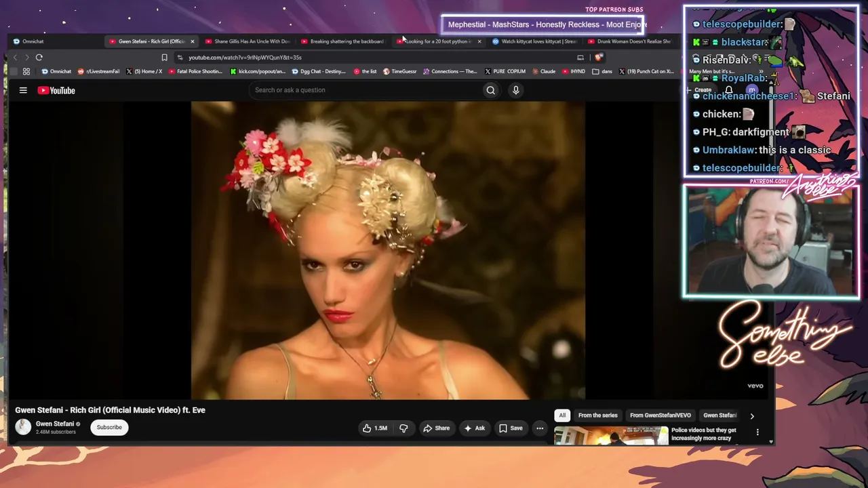Click the YouTube search magnifier button
This screenshot has height=488, width=868.
pyautogui.click(x=490, y=90)
